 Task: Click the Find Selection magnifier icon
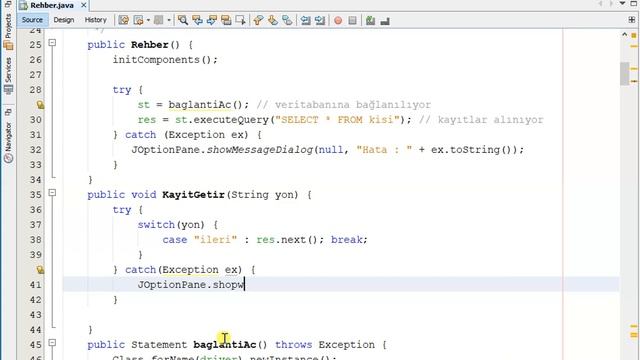coord(183,20)
